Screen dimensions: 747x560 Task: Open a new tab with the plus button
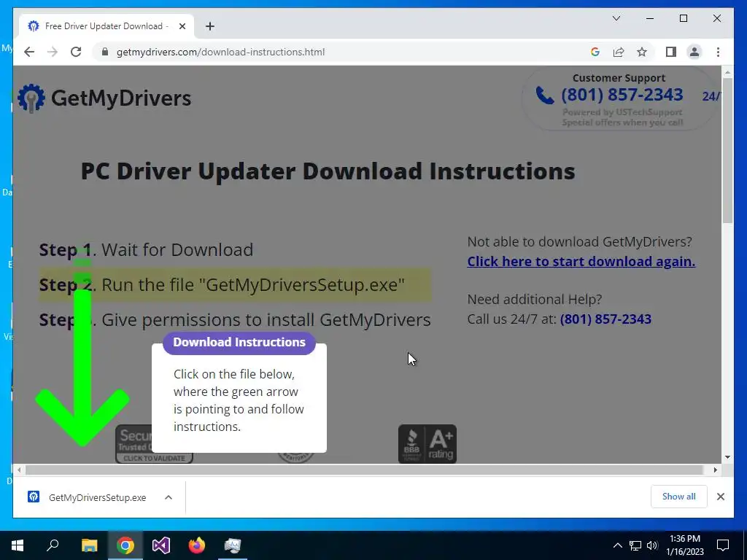click(x=209, y=26)
